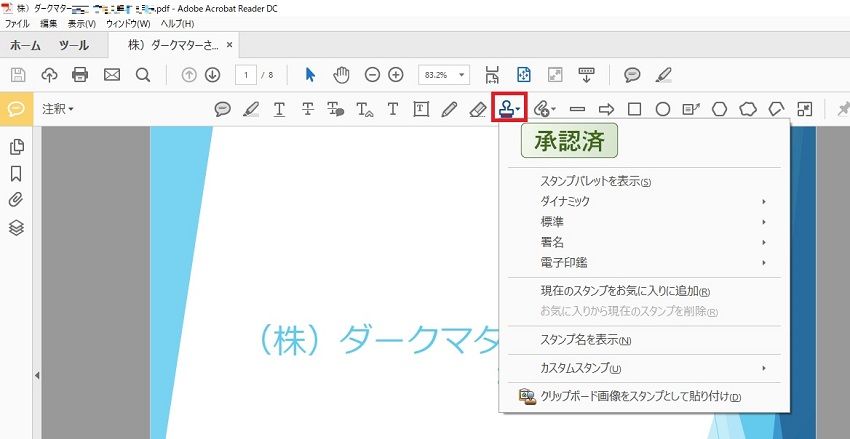Image resolution: width=850 pixels, height=439 pixels.
Task: Open the search magnifier tool
Action: click(x=143, y=75)
